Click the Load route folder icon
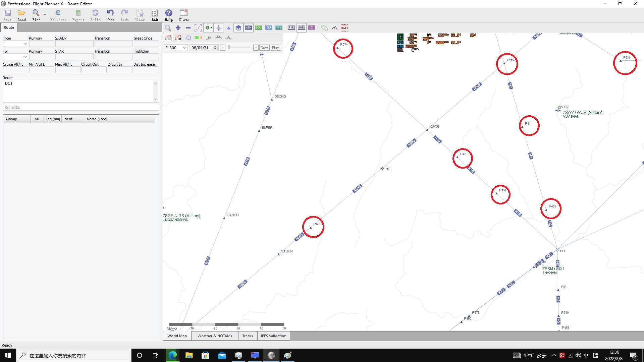This screenshot has width=644, height=362. [21, 15]
